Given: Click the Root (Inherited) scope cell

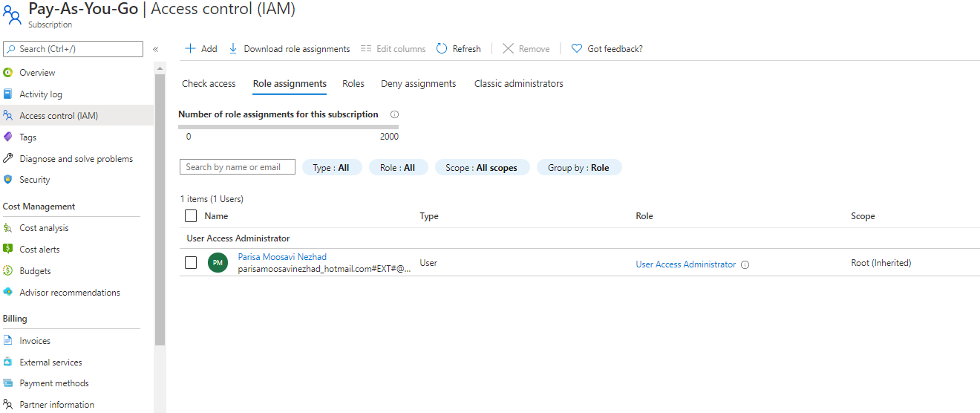Looking at the screenshot, I should 881,263.
